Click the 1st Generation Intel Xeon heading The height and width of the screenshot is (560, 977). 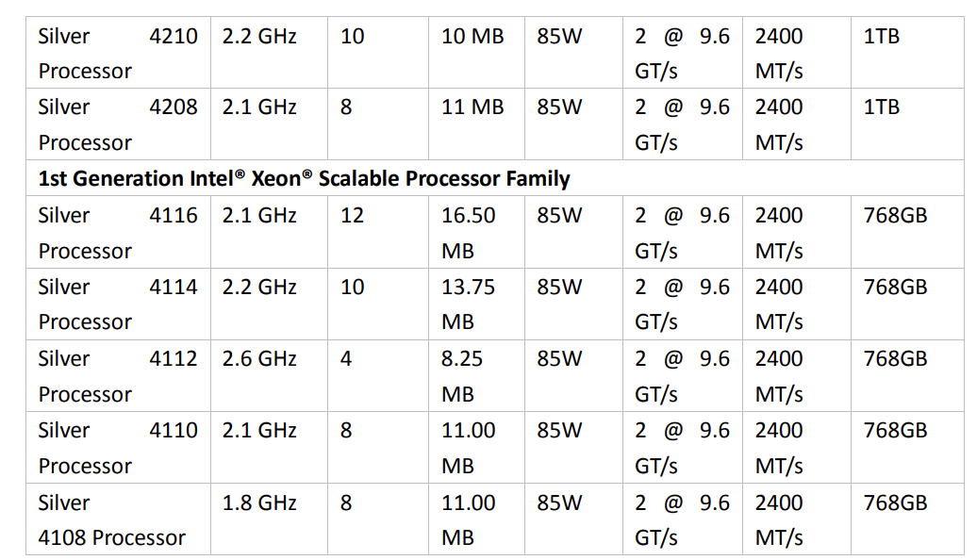coord(304,178)
